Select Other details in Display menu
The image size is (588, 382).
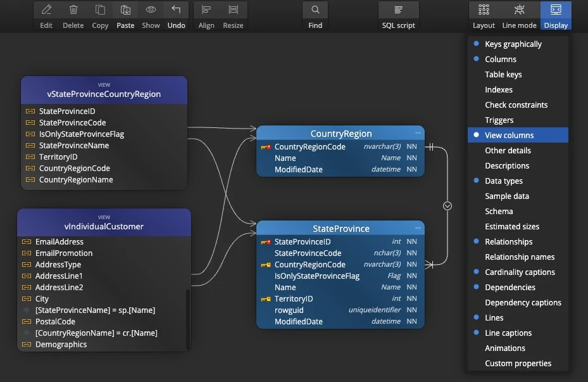[518, 151]
